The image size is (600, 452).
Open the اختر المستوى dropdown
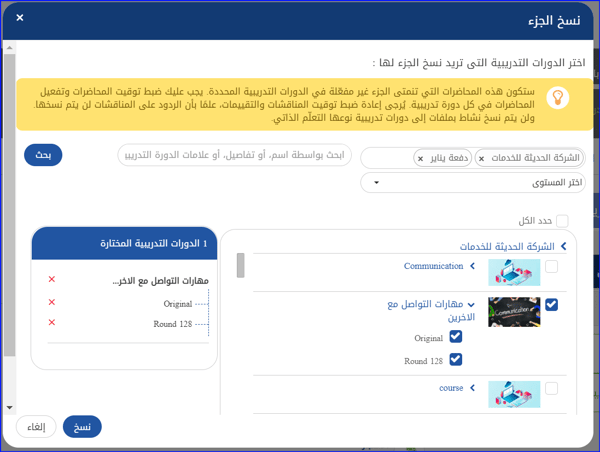point(473,183)
